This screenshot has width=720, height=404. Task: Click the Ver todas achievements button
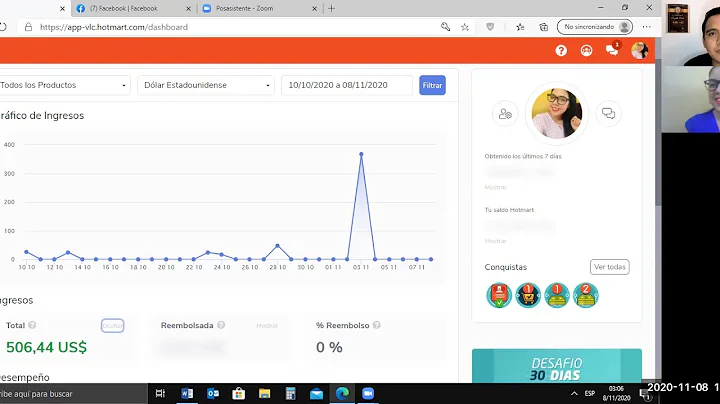coord(609,267)
